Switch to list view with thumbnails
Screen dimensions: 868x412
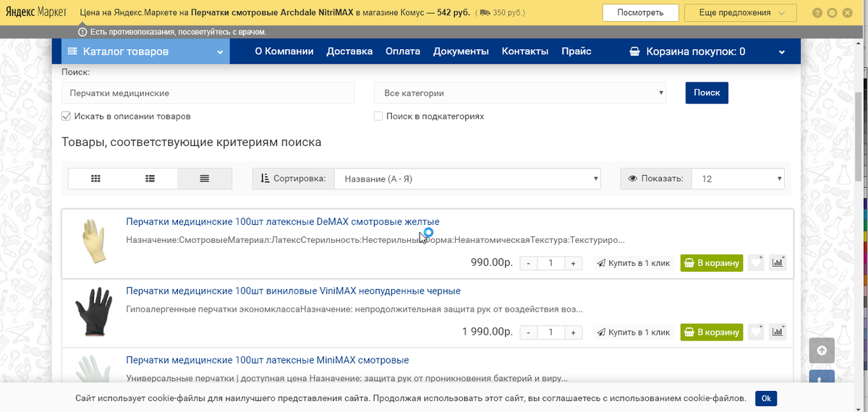(150, 179)
